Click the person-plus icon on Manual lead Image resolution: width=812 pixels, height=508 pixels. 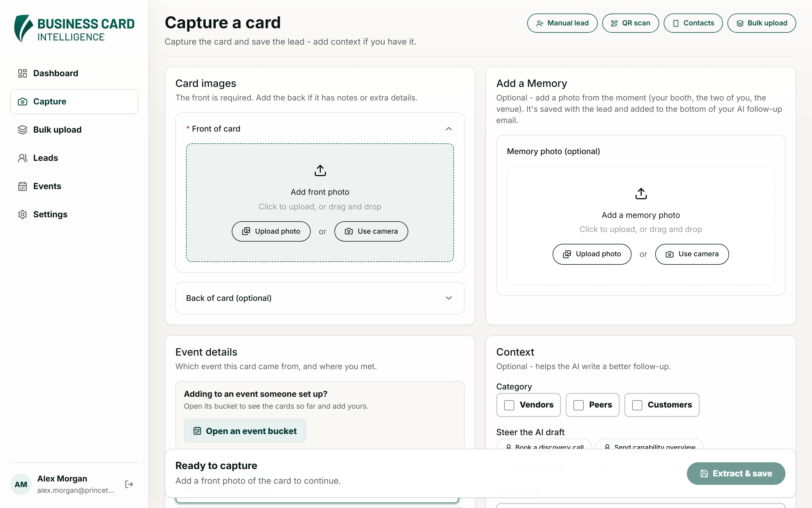tap(540, 23)
